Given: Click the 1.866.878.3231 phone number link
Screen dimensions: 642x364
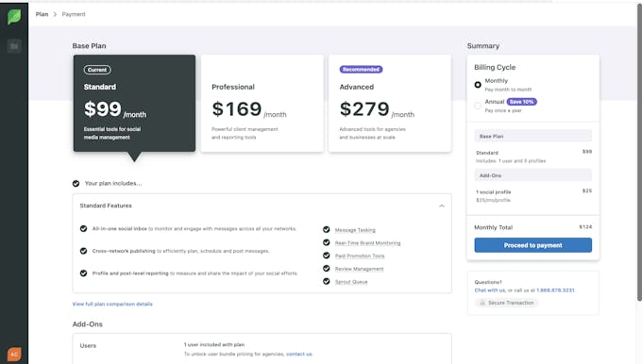Looking at the screenshot, I should point(555,290).
